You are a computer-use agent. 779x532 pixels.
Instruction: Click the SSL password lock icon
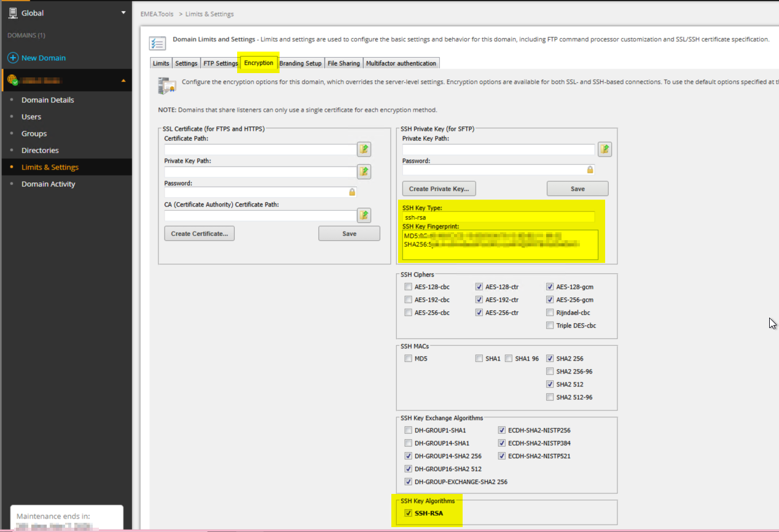pyautogui.click(x=352, y=192)
